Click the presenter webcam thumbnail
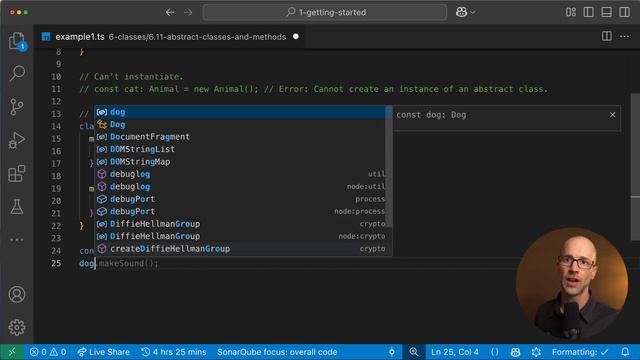640x360 pixels. 572,284
